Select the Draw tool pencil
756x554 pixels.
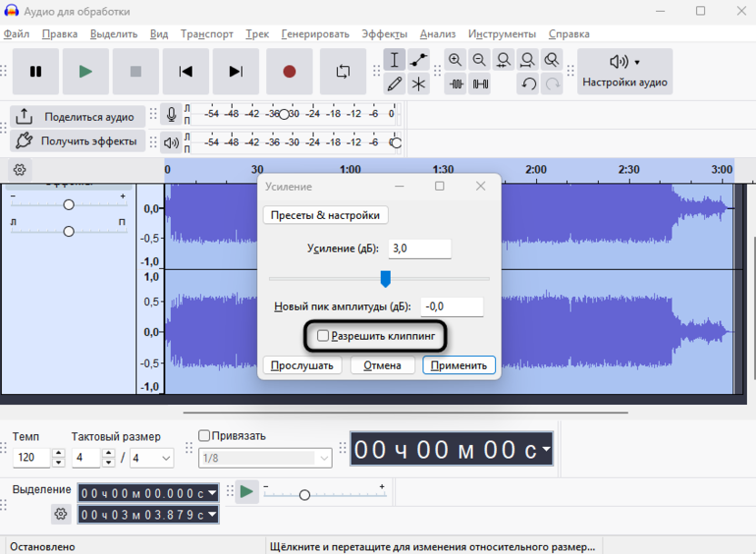coord(394,84)
